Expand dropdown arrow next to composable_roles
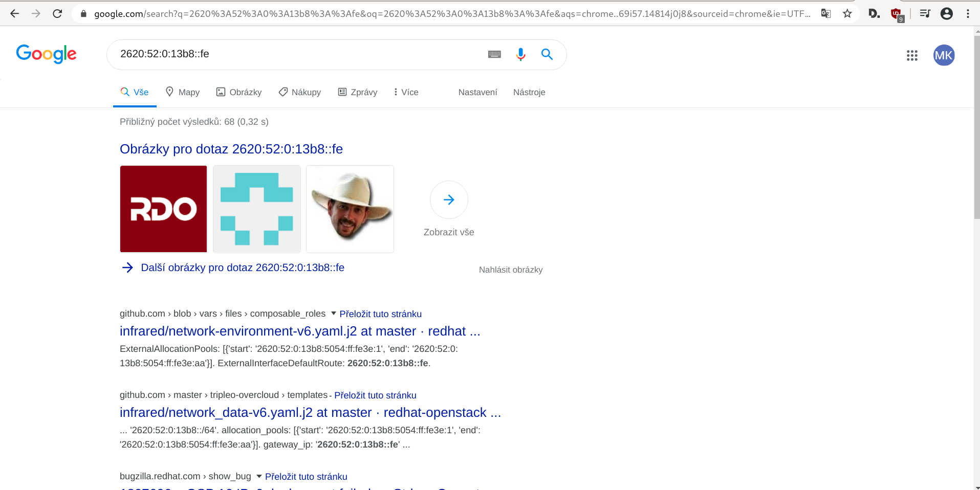 click(x=334, y=314)
